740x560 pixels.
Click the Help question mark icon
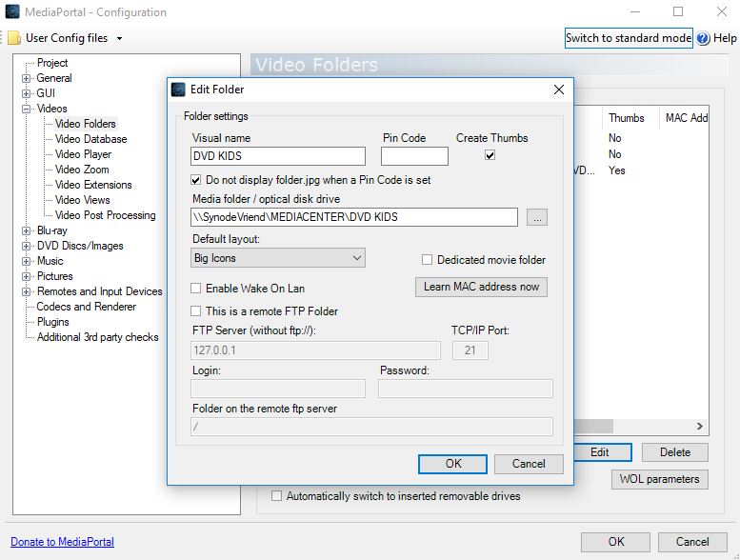pos(703,39)
